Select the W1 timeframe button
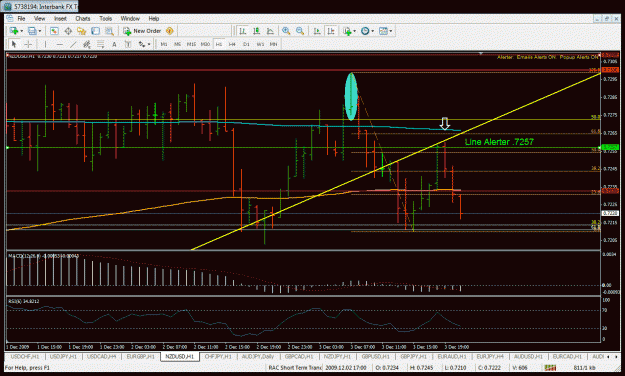 [260, 44]
